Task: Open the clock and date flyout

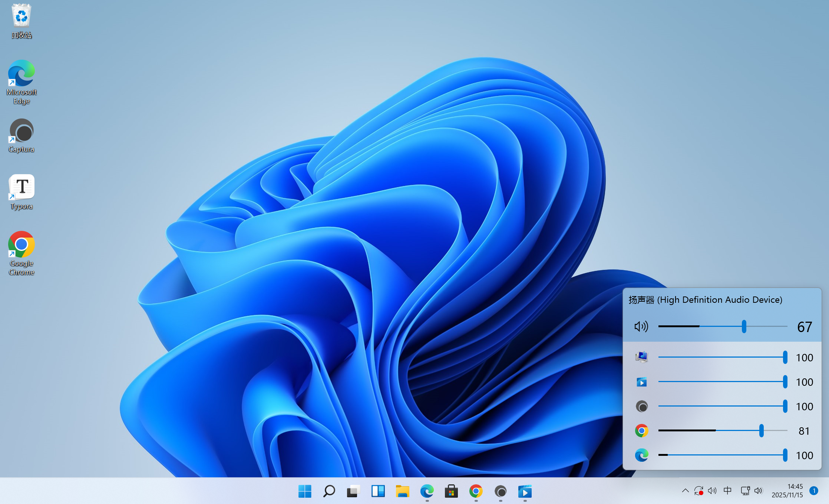Action: (x=787, y=491)
